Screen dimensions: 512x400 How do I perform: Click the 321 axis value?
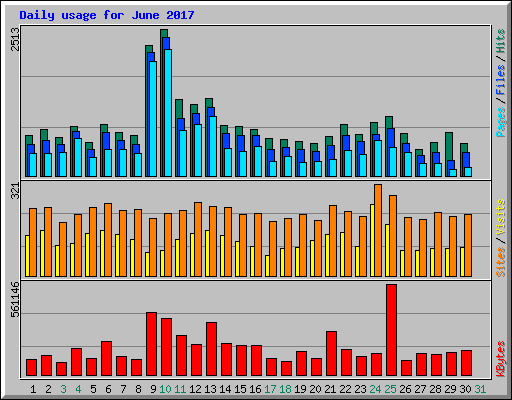[x=16, y=191]
